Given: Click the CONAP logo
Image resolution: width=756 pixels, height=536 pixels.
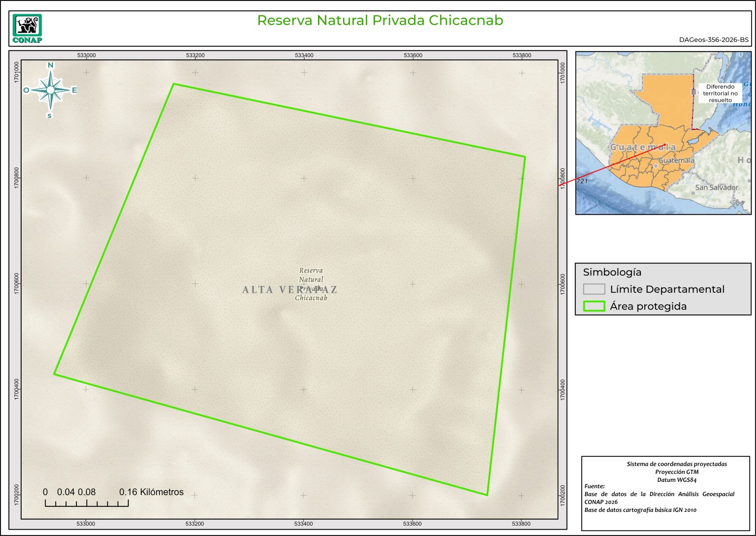Looking at the screenshot, I should coord(27,29).
